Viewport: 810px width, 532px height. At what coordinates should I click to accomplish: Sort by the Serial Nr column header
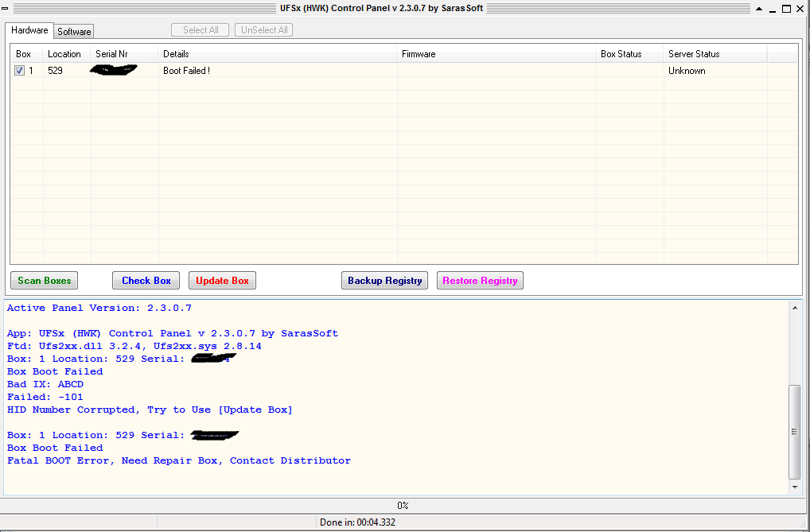(124, 54)
